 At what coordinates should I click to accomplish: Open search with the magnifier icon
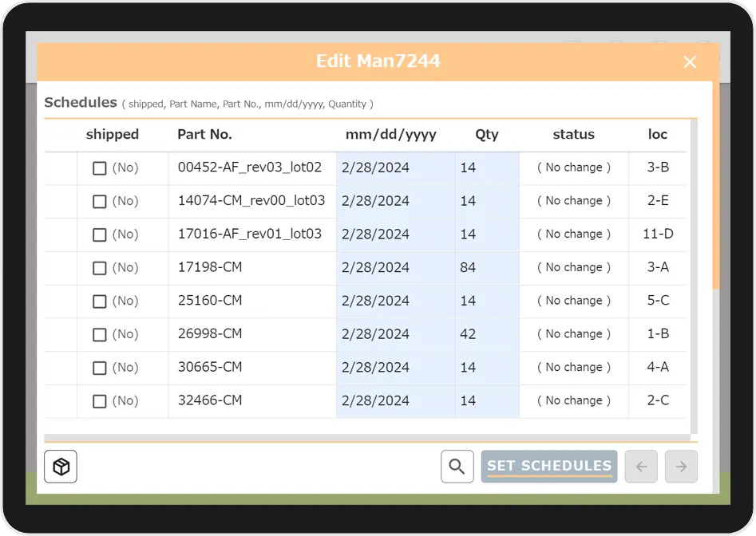click(457, 467)
